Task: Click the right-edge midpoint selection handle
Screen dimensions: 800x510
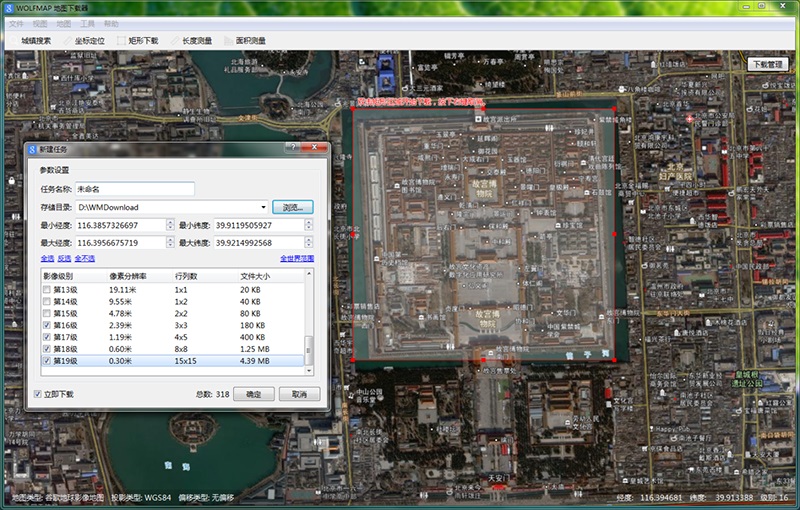Action: [x=614, y=234]
